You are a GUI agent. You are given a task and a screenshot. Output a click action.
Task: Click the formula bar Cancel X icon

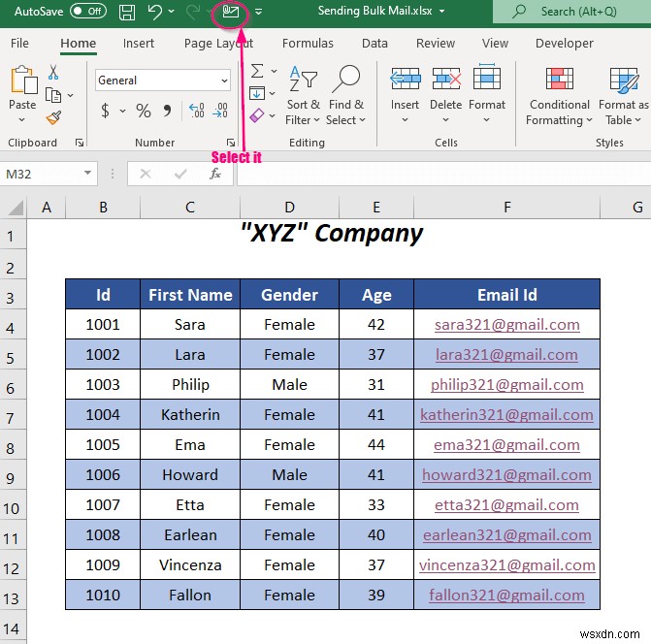pyautogui.click(x=146, y=174)
